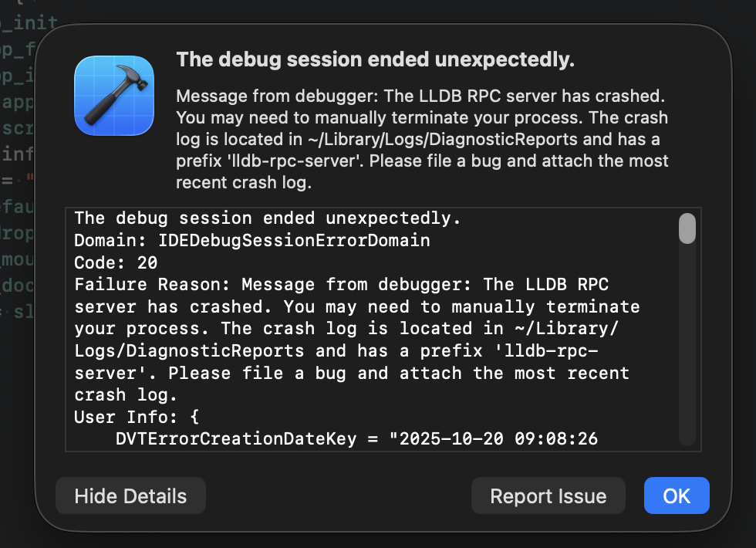Click the Xcode hammer app icon
This screenshot has width=756, height=548.
tap(114, 96)
